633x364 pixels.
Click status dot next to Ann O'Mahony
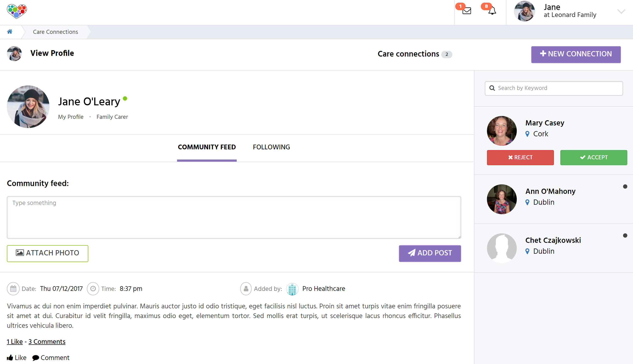click(625, 186)
